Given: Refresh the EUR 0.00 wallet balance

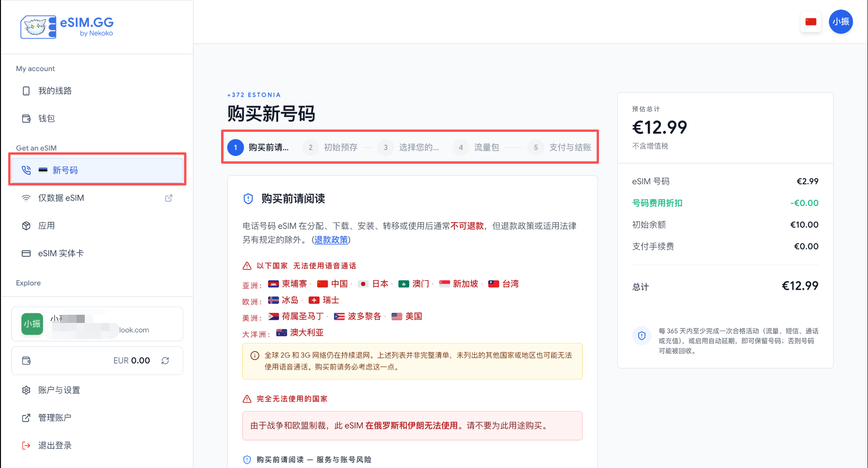Looking at the screenshot, I should 165,361.
